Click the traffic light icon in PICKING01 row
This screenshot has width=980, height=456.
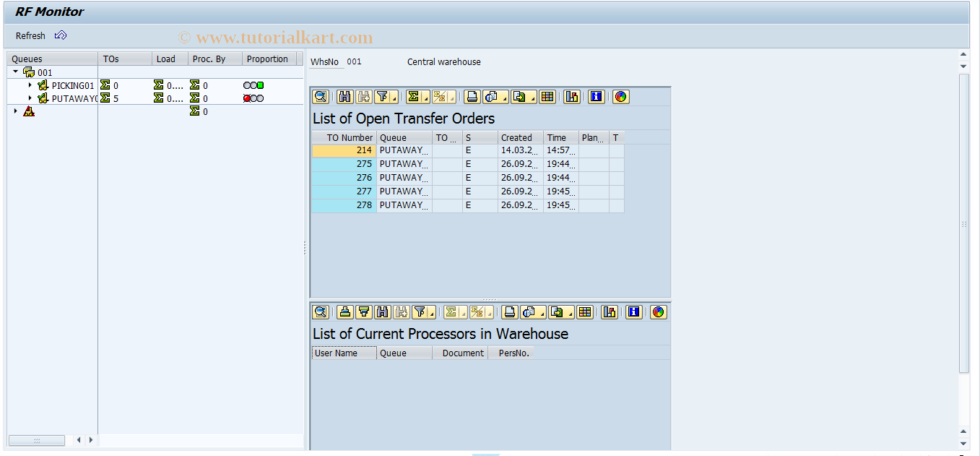(253, 85)
